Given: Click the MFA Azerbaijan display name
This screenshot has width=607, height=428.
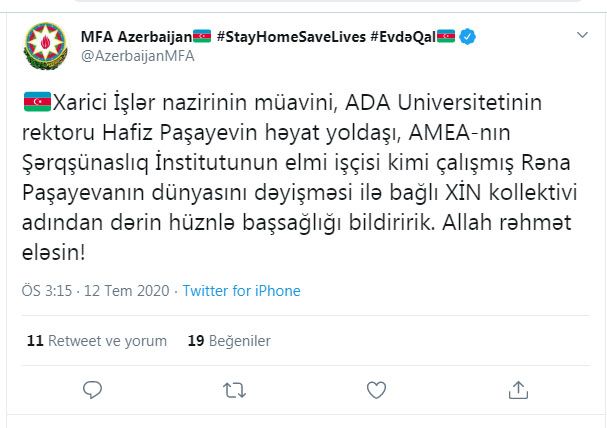Looking at the screenshot, I should (x=136, y=37).
